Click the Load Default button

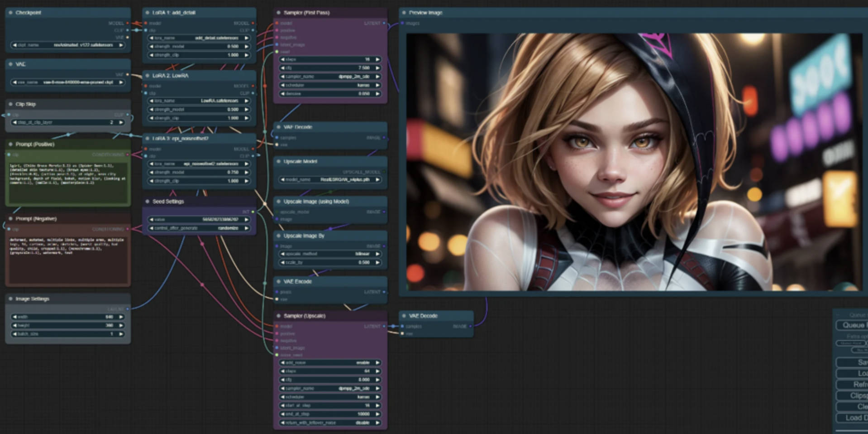(852, 418)
